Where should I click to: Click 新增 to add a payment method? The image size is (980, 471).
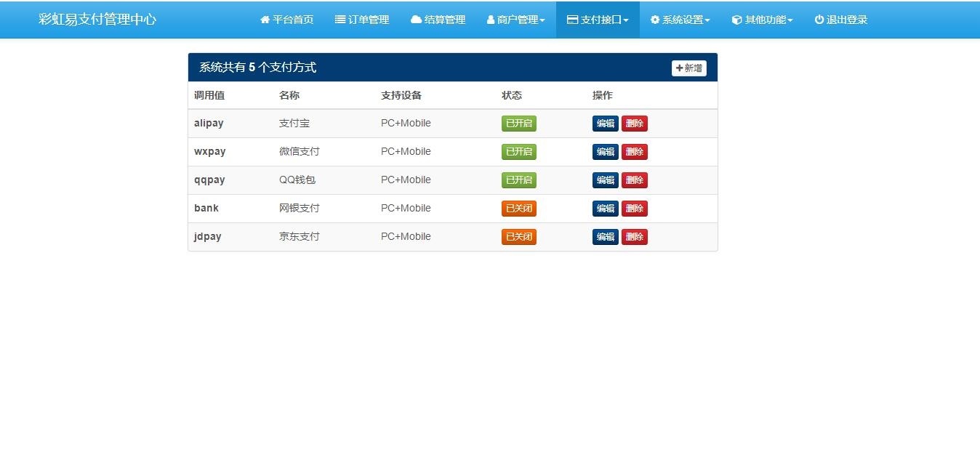point(688,68)
